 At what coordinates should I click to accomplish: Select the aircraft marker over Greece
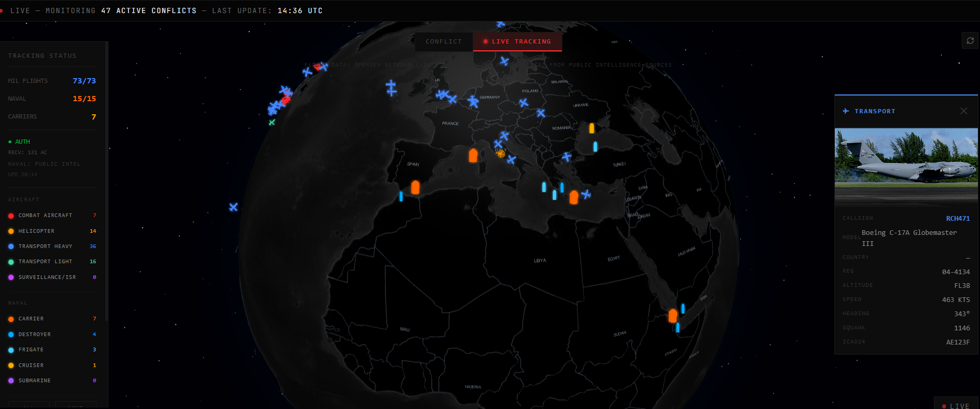click(567, 156)
